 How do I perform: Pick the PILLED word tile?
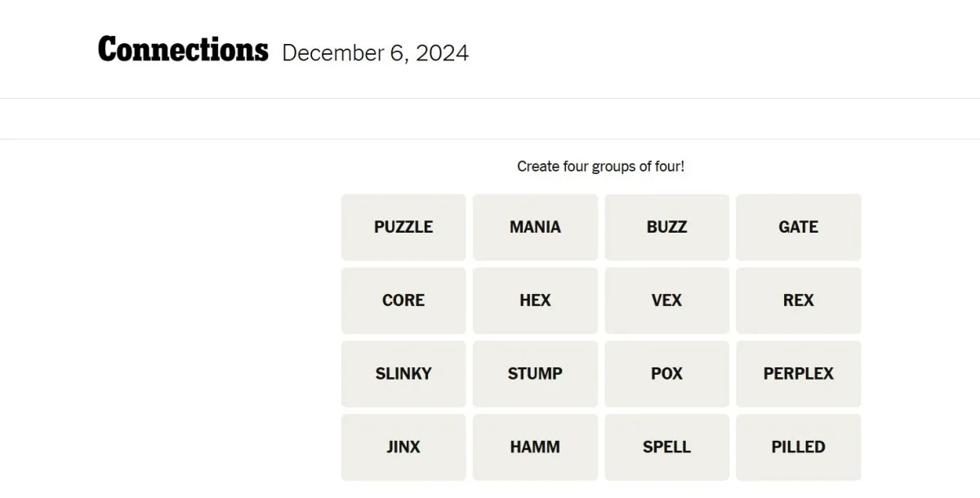click(798, 447)
